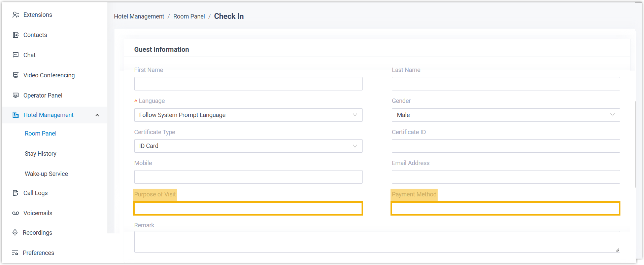
Task: Click the Recordings microphone icon
Action: (15, 233)
